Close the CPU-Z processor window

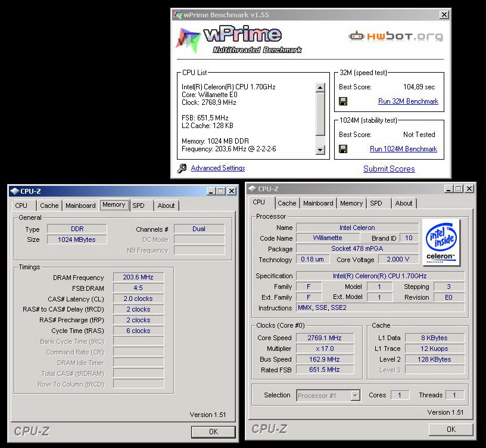pos(469,189)
